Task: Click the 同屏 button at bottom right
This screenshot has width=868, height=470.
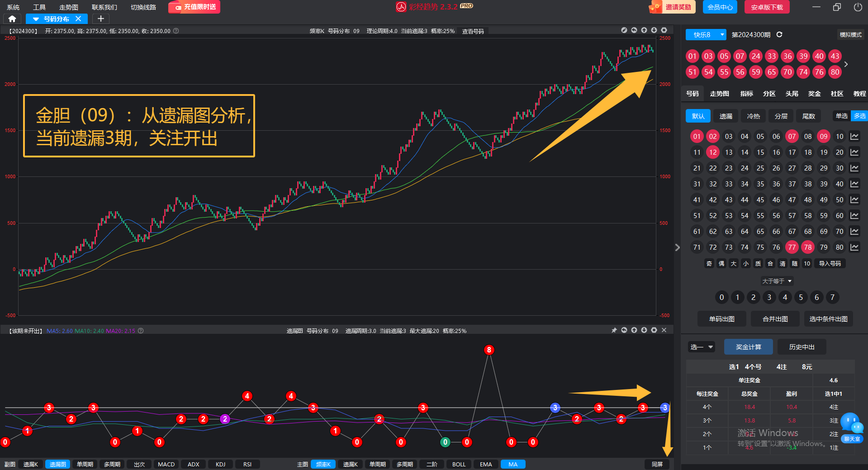Action: [x=657, y=464]
